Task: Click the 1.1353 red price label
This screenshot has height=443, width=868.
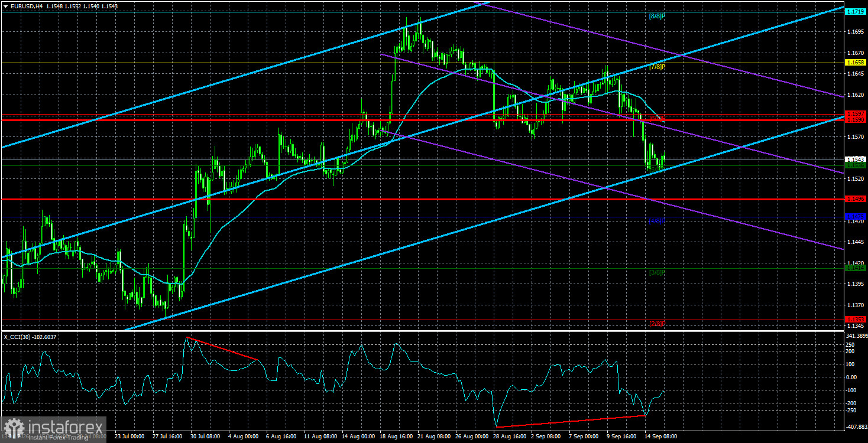Action: pyautogui.click(x=856, y=319)
